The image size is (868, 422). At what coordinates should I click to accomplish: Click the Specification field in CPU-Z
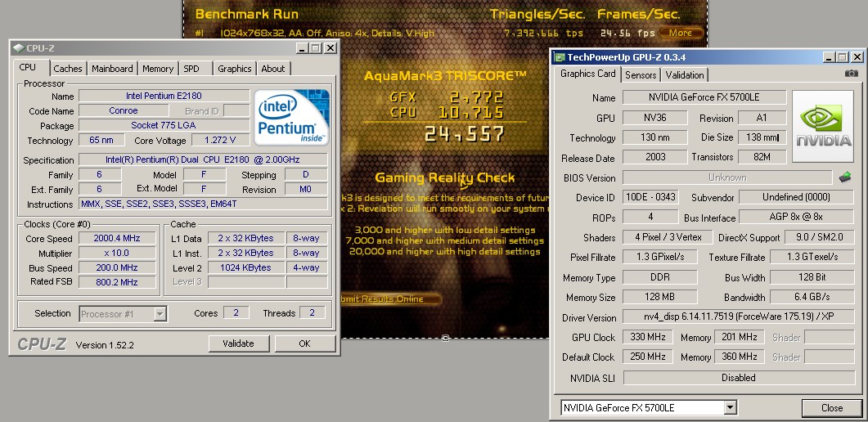203,159
